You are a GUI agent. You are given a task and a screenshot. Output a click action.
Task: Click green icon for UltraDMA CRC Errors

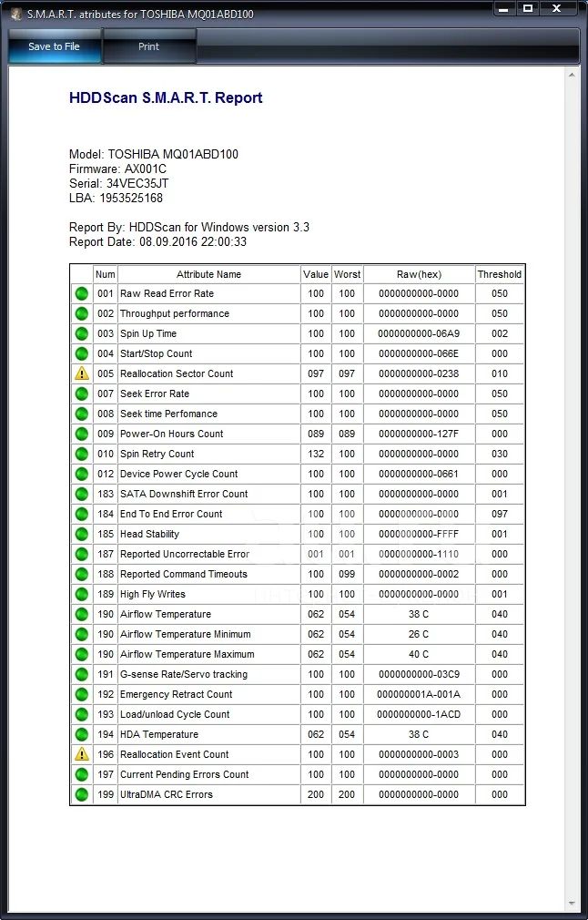click(82, 794)
